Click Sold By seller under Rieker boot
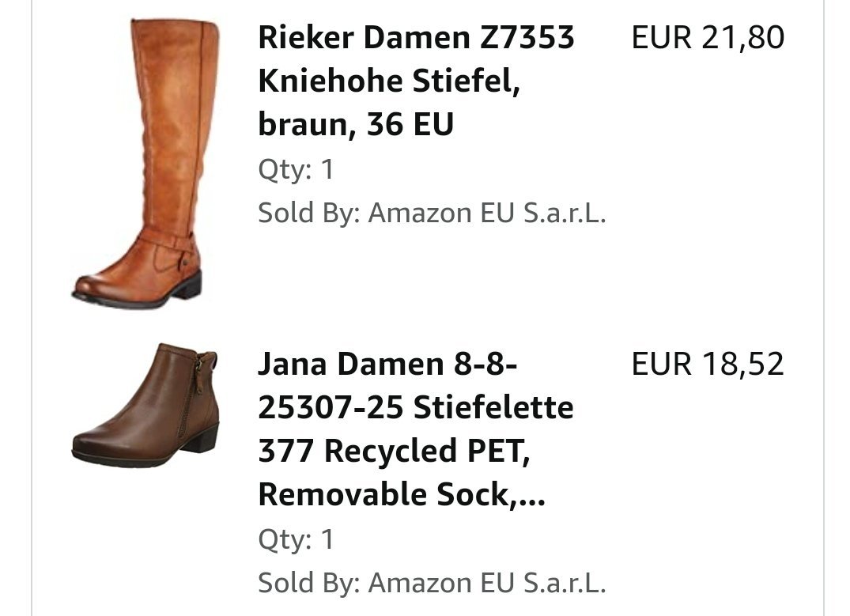Viewport: 850px width, 616px height. [431, 213]
